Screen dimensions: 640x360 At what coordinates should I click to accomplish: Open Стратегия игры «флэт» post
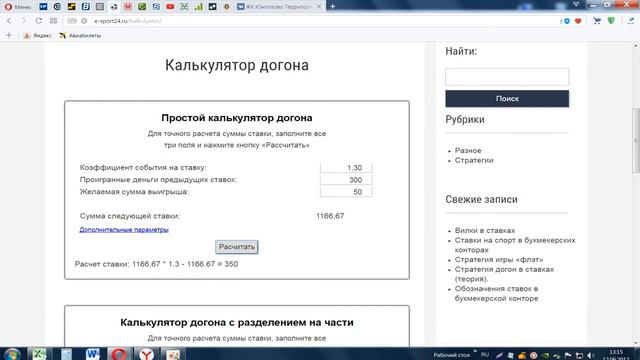pos(499,260)
